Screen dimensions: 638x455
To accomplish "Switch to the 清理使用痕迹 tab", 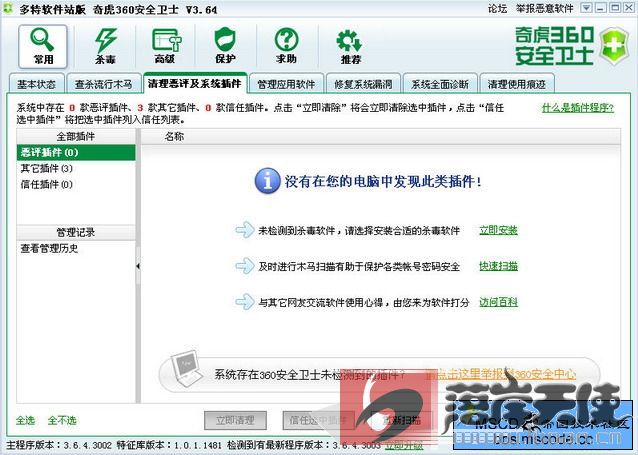I will click(x=517, y=84).
